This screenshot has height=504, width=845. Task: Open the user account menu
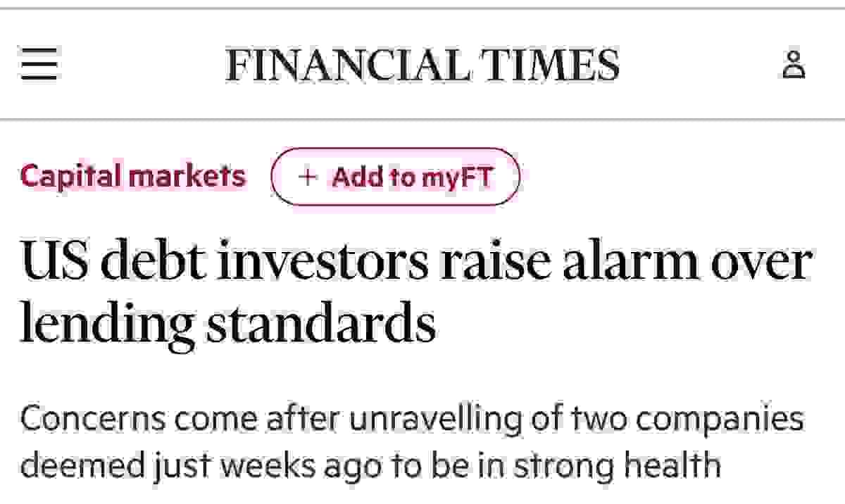(794, 65)
